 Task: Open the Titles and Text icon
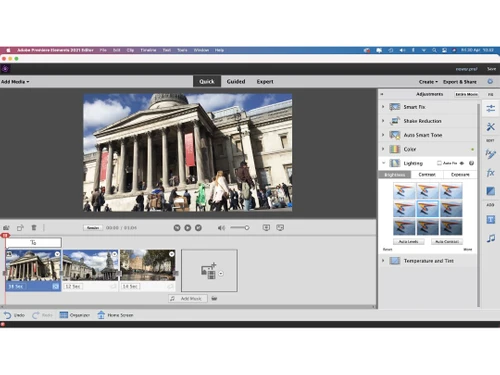(x=490, y=220)
